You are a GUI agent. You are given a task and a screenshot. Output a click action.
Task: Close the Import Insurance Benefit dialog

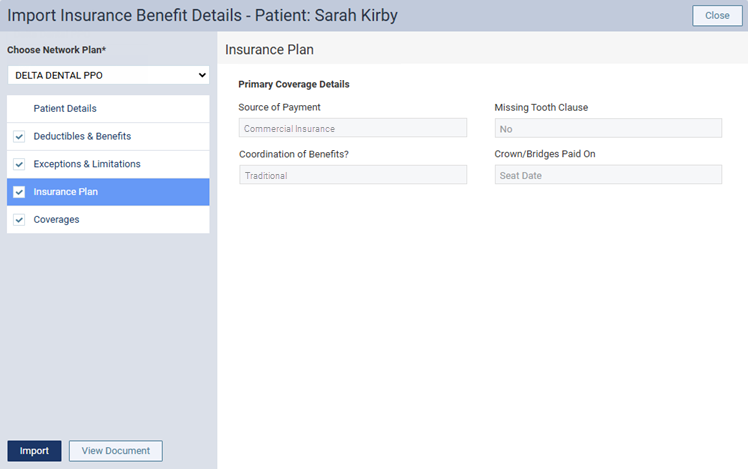(x=717, y=16)
